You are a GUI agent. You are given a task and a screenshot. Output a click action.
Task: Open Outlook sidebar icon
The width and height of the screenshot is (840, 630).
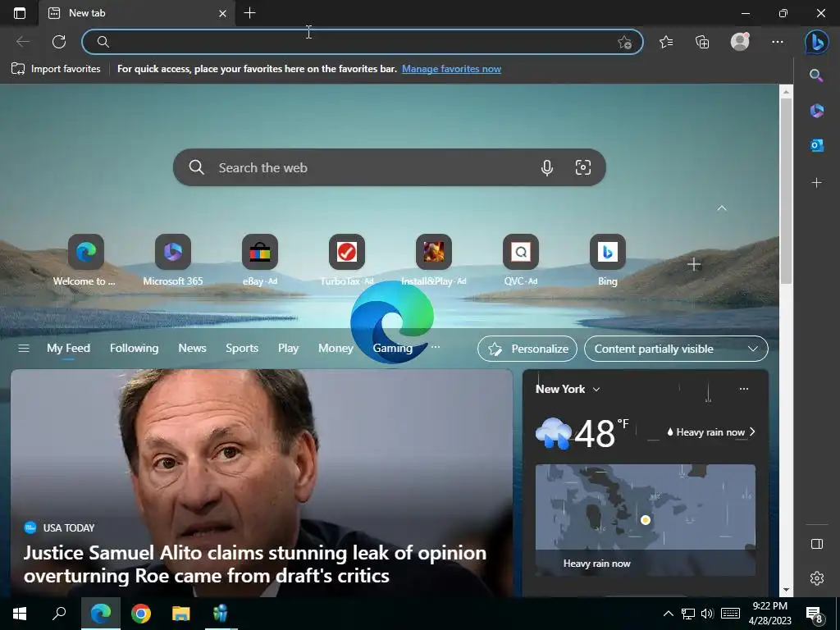816,145
